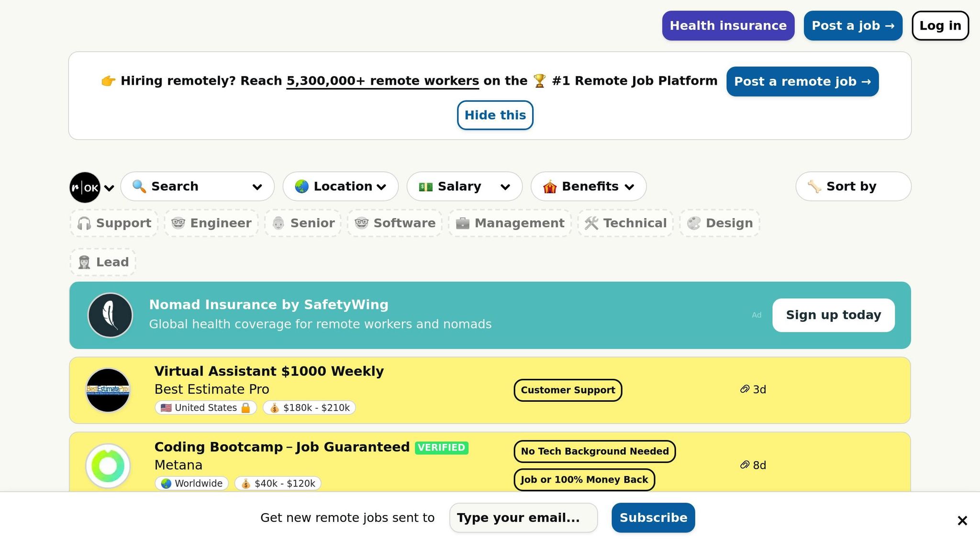The image size is (980, 551).
Task: Click the SafetyWing feather logo
Action: pos(110,315)
